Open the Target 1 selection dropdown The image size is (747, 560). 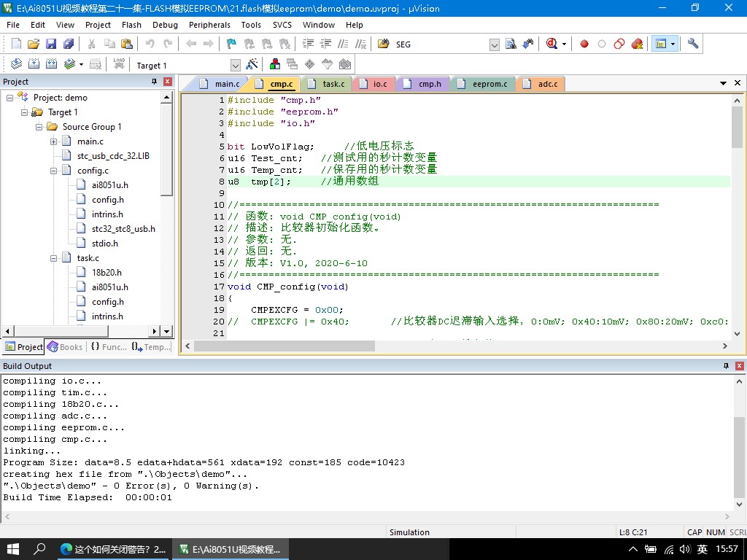point(236,65)
